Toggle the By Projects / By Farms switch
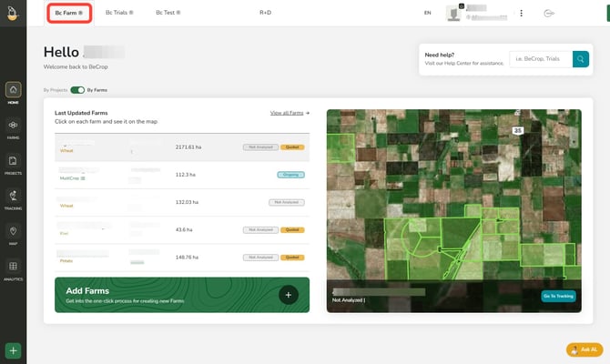The image size is (610, 364). pyautogui.click(x=77, y=90)
